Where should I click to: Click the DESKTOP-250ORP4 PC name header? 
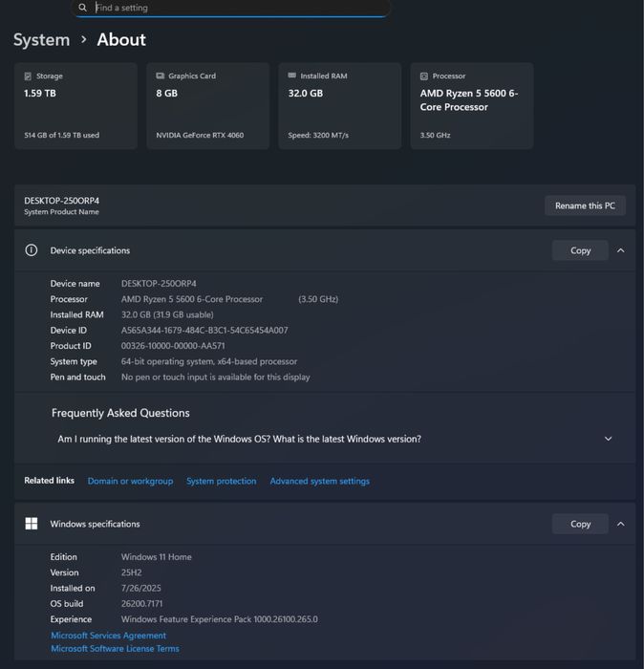point(62,201)
